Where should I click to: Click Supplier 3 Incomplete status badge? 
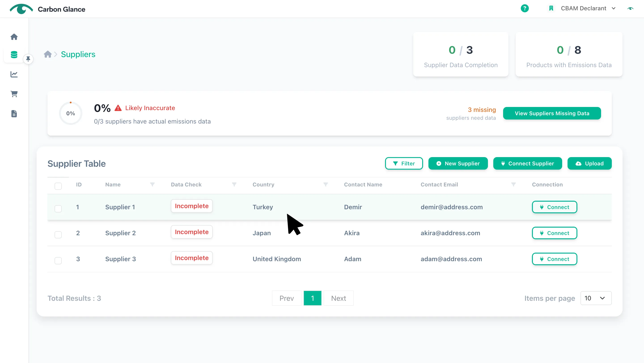click(x=192, y=258)
